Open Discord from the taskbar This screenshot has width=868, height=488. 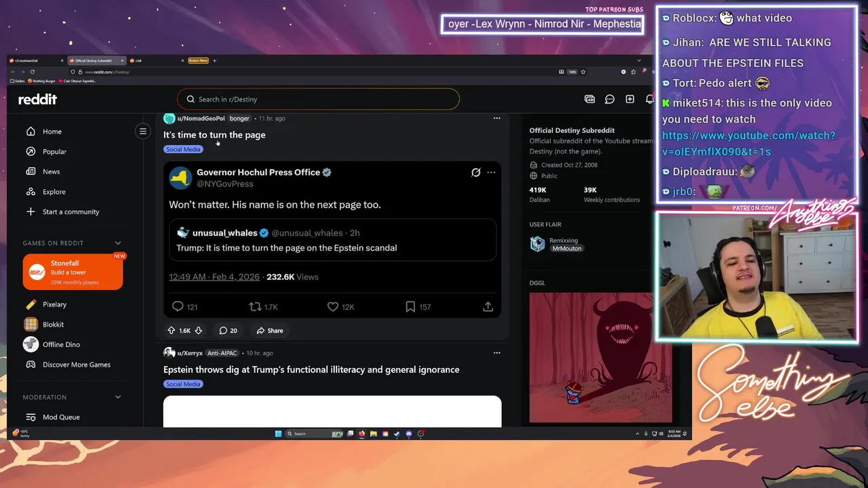[x=409, y=434]
